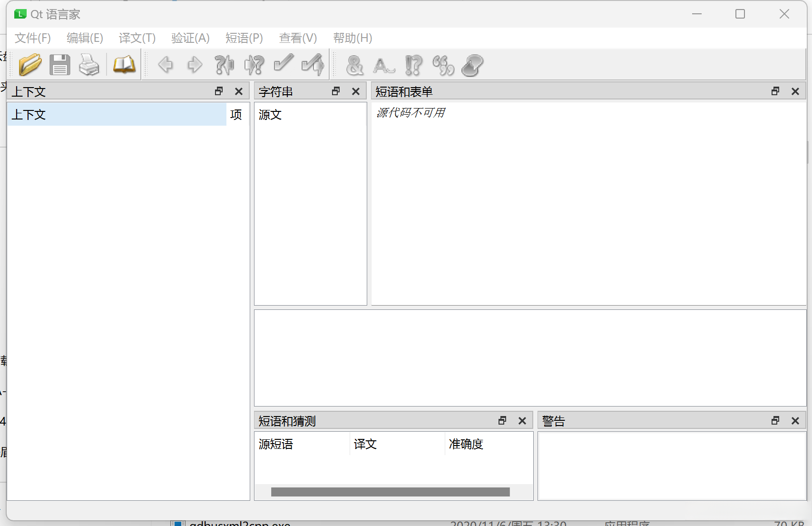Close the 字符串 dock panel
The height and width of the screenshot is (526, 812).
[356, 91]
